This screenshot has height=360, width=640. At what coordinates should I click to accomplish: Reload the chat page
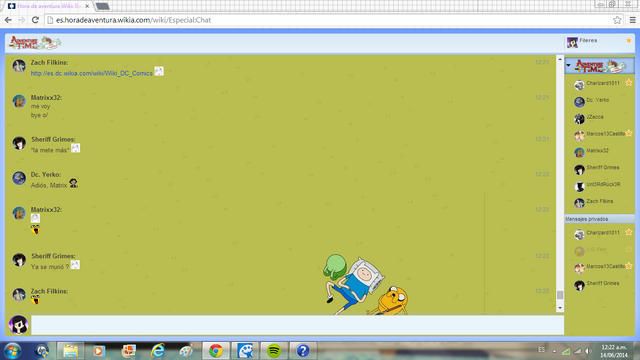36,20
